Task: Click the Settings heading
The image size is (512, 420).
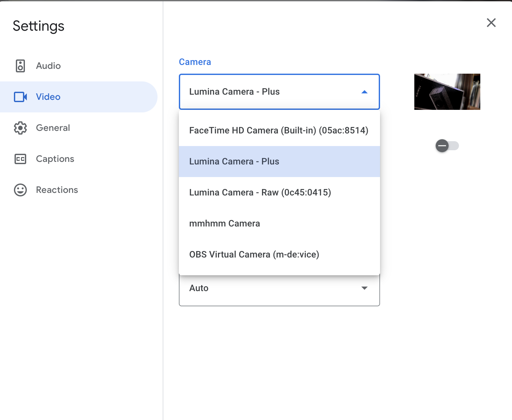Action: pos(38,26)
